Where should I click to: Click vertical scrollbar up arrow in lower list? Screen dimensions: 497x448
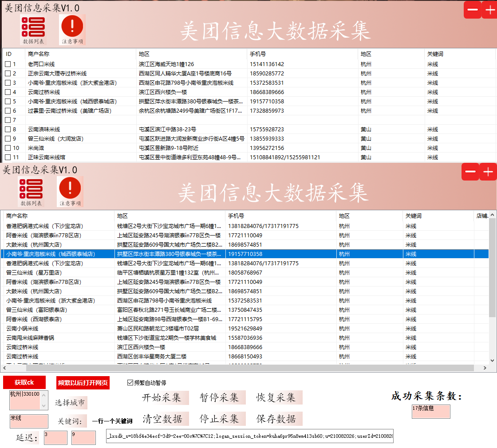click(x=492, y=215)
